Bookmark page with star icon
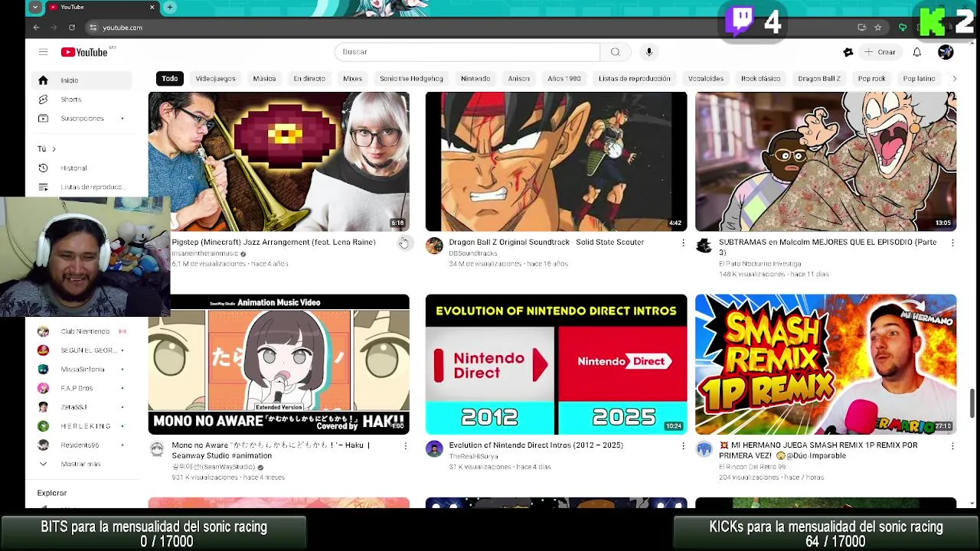 [x=878, y=28]
